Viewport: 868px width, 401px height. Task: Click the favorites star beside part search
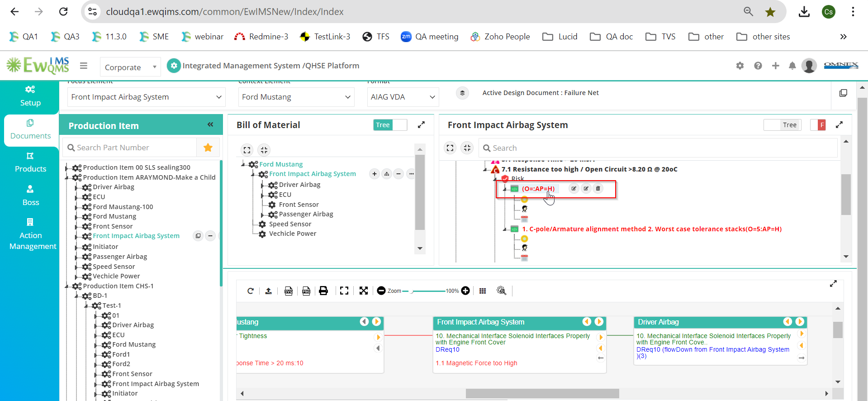[208, 148]
